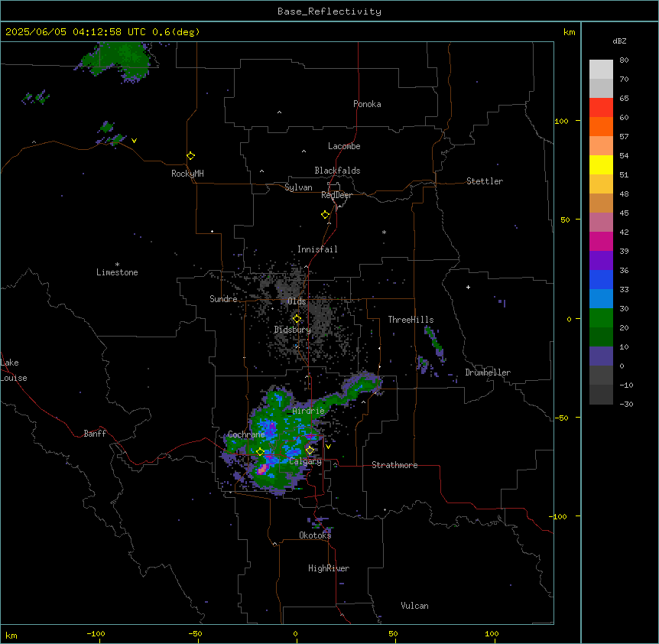Pick the bright yellow 51-54 dBZ legend swatch
Screen dimensions: 659x644
pyautogui.click(x=601, y=164)
